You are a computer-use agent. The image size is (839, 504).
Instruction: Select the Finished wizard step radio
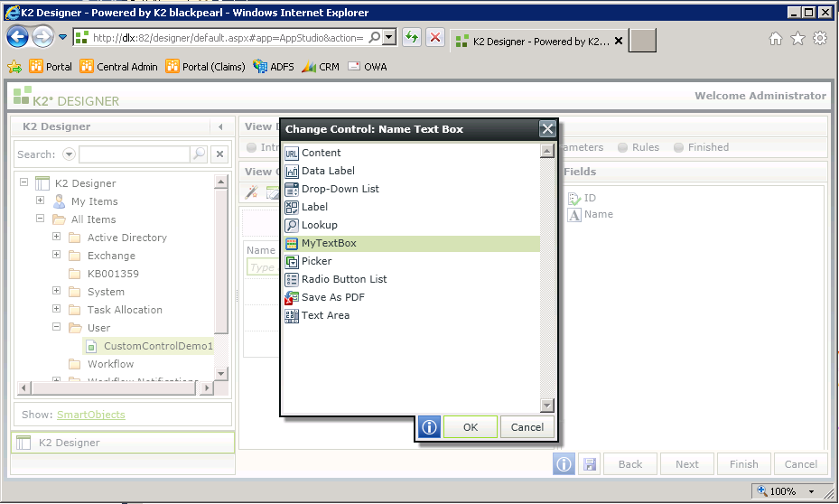tap(679, 147)
